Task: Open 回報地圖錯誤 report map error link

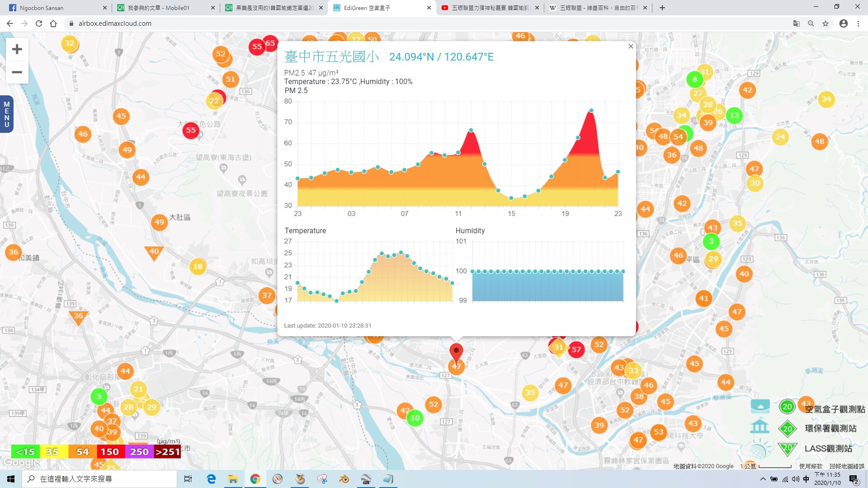Action: click(847, 466)
